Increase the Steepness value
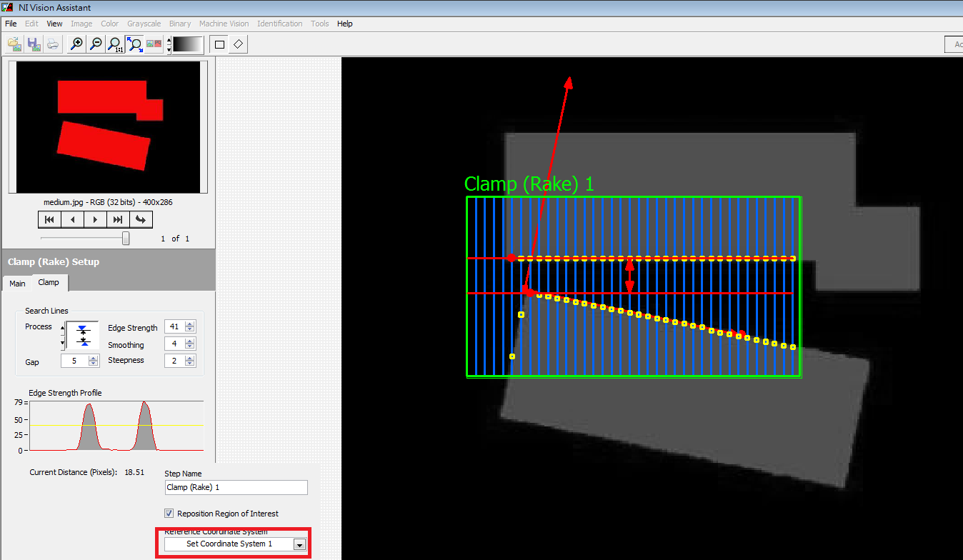963x560 pixels. coord(189,358)
